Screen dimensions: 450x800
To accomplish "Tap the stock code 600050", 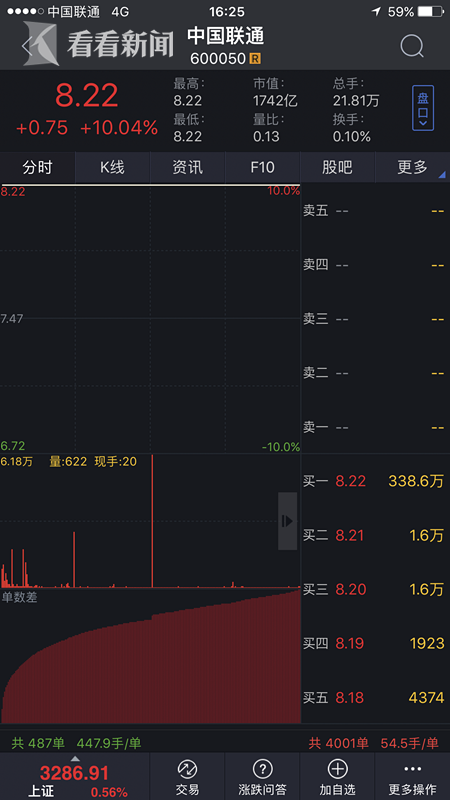I will click(x=218, y=59).
